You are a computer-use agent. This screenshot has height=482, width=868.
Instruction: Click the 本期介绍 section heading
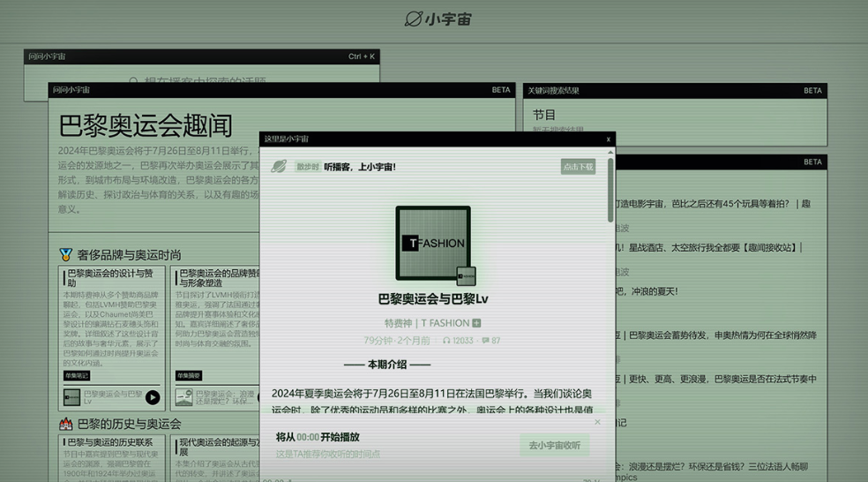click(x=387, y=365)
